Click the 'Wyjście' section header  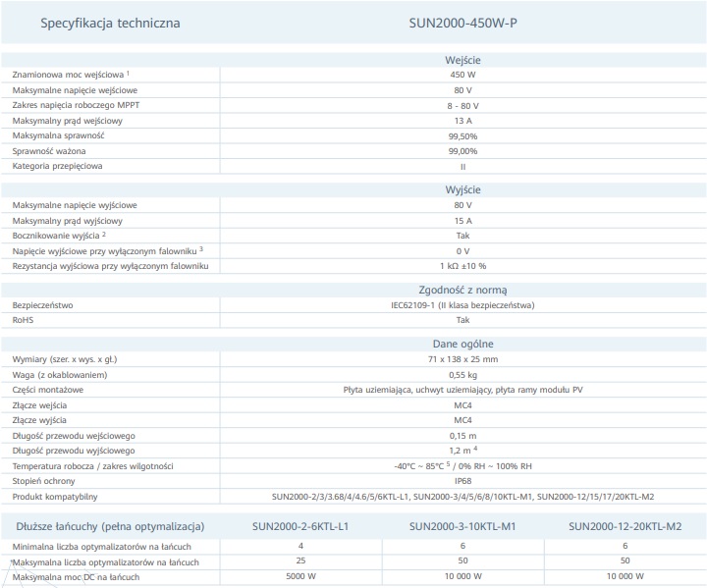[462, 189]
